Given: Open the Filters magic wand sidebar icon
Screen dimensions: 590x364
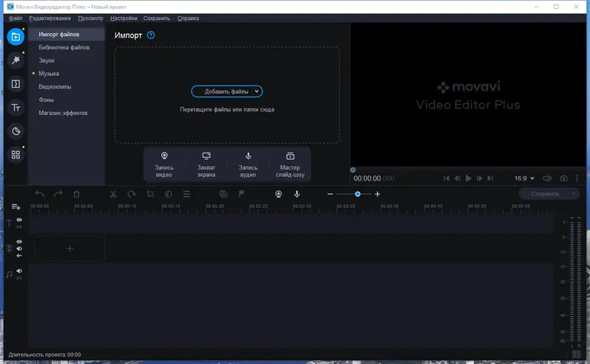Looking at the screenshot, I should [15, 60].
